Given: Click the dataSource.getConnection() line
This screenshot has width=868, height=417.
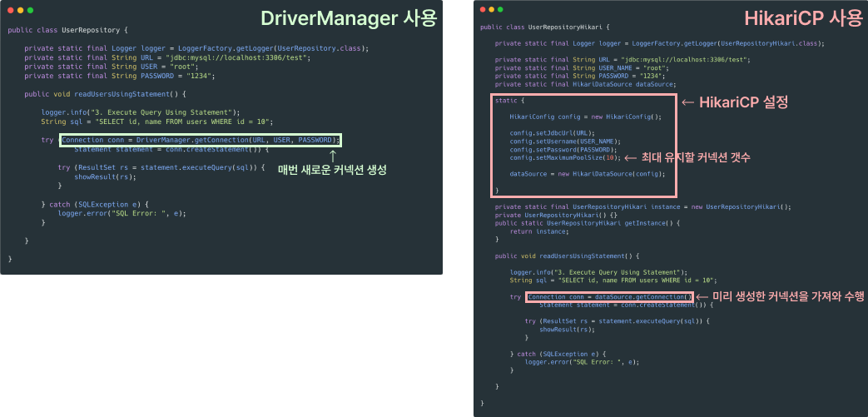Looking at the screenshot, I should [610, 297].
